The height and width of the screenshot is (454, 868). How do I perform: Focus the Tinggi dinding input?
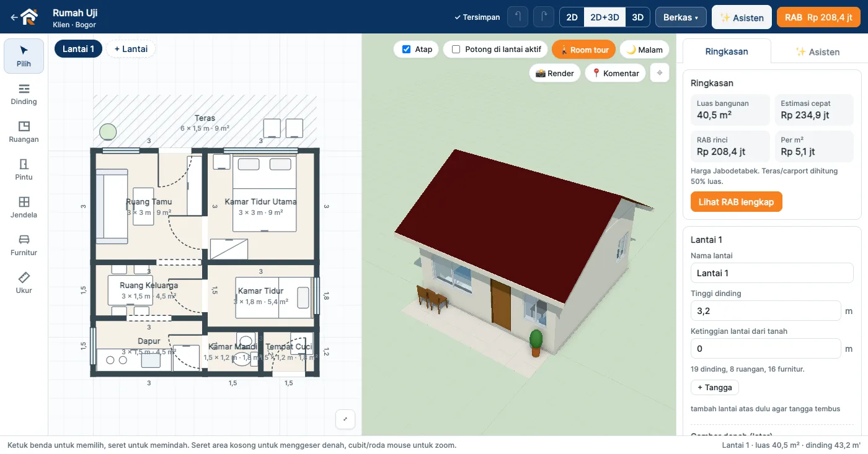[766, 311]
